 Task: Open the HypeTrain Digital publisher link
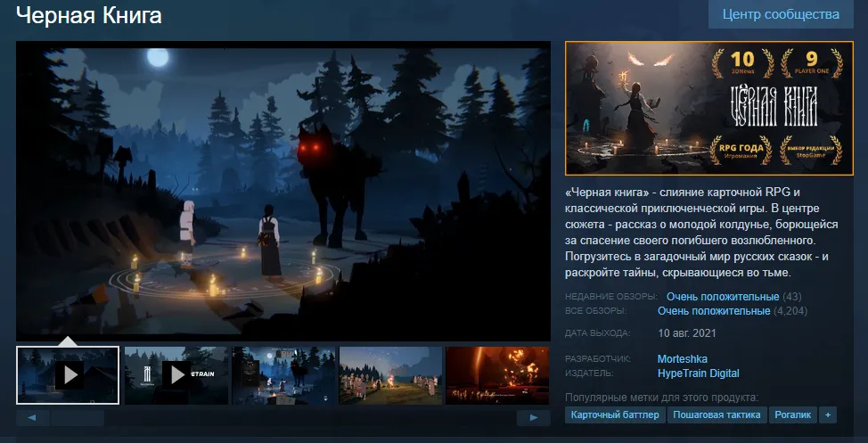[698, 373]
